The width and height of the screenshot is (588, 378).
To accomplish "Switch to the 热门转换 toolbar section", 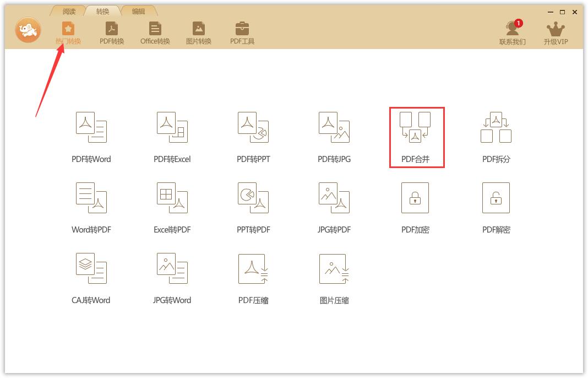I will pyautogui.click(x=68, y=31).
